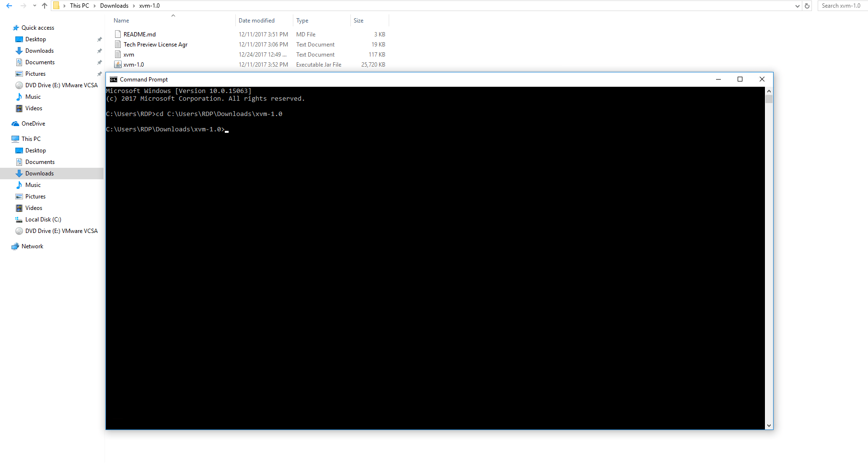The width and height of the screenshot is (868, 464).
Task: Click the Up one level arrow
Action: [45, 6]
